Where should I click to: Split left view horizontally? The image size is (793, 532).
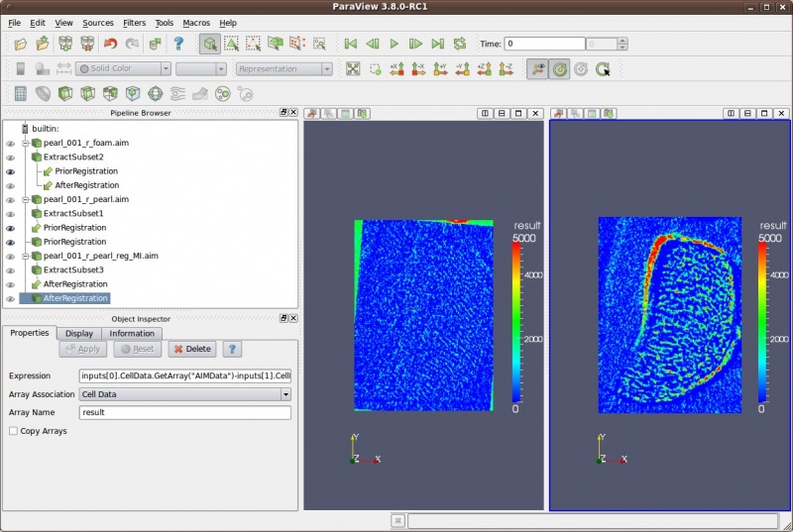485,113
